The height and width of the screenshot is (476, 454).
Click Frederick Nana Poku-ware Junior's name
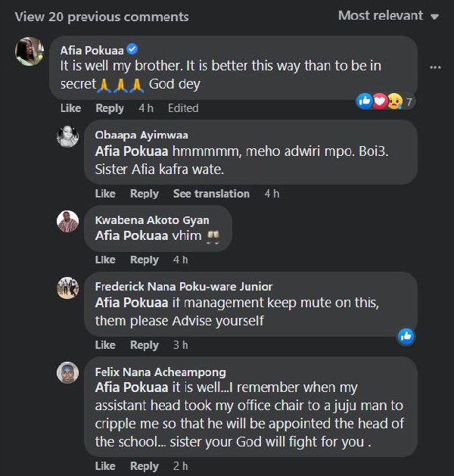(x=184, y=287)
